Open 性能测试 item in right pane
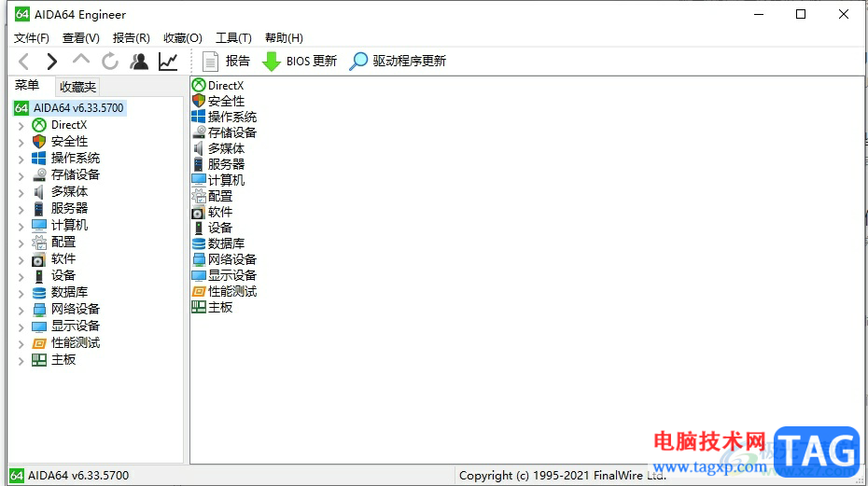868x486 pixels. click(x=224, y=291)
